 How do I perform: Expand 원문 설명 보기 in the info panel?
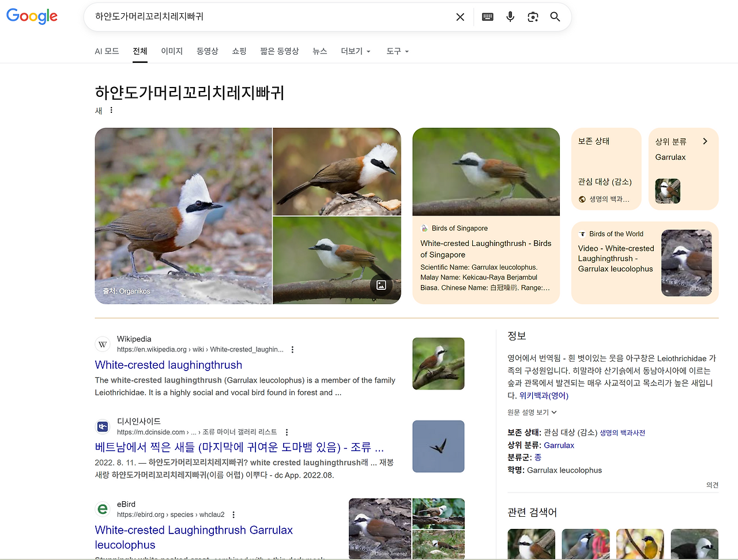[x=531, y=412]
